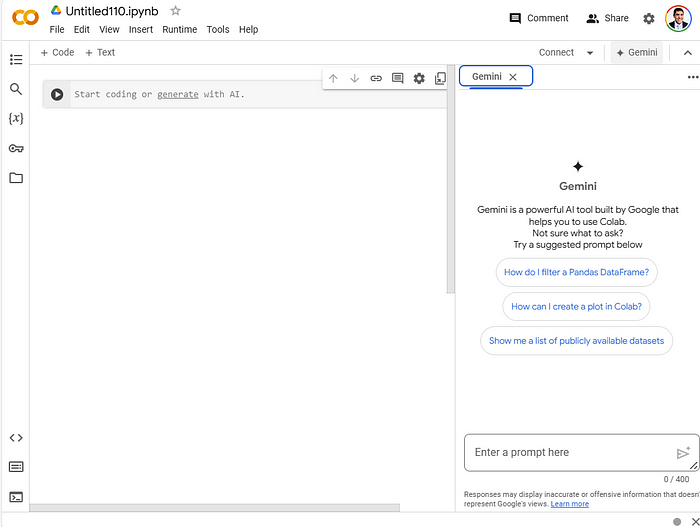Collapse the header with chevron up

pyautogui.click(x=688, y=53)
